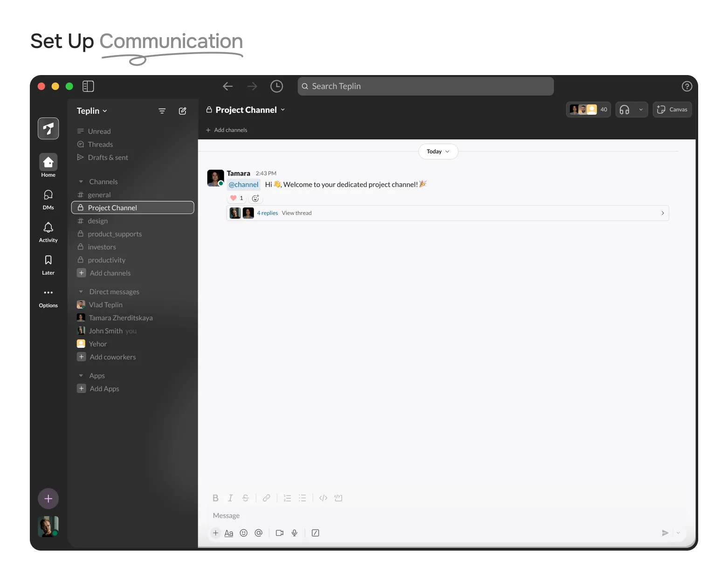The height and width of the screenshot is (573, 728).
Task: Select Project Channel in sidebar
Action: pos(133,207)
